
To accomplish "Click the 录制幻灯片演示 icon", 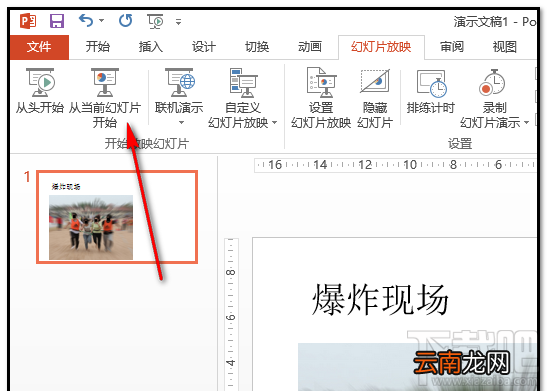I will click(492, 82).
